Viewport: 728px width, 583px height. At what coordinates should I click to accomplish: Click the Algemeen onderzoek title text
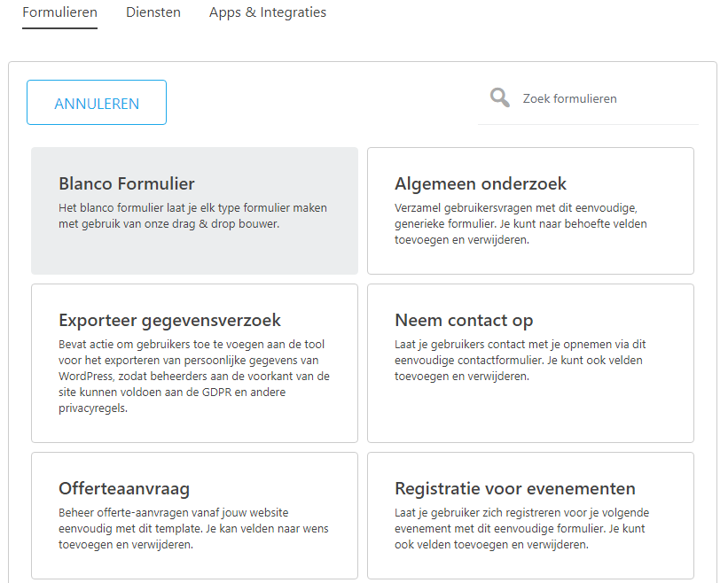click(x=481, y=183)
